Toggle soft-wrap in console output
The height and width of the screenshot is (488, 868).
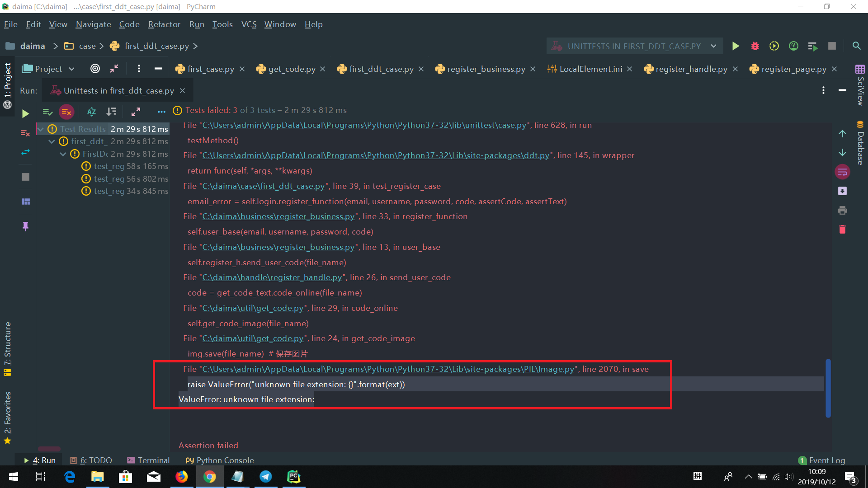842,172
